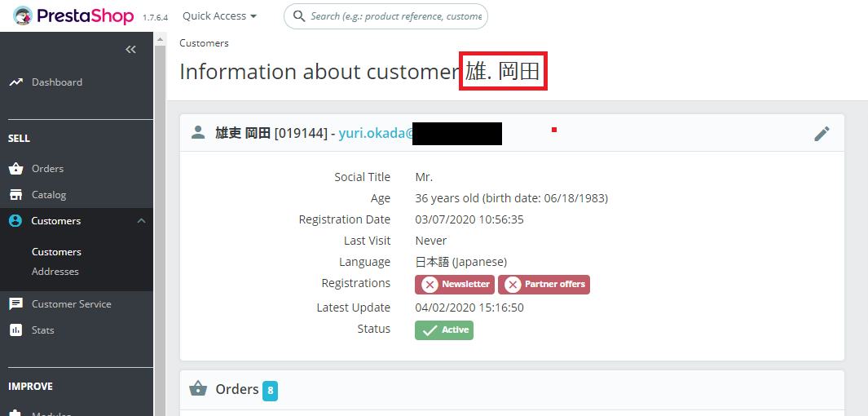
Task: Click the yuri.okada email link
Action: pos(377,134)
